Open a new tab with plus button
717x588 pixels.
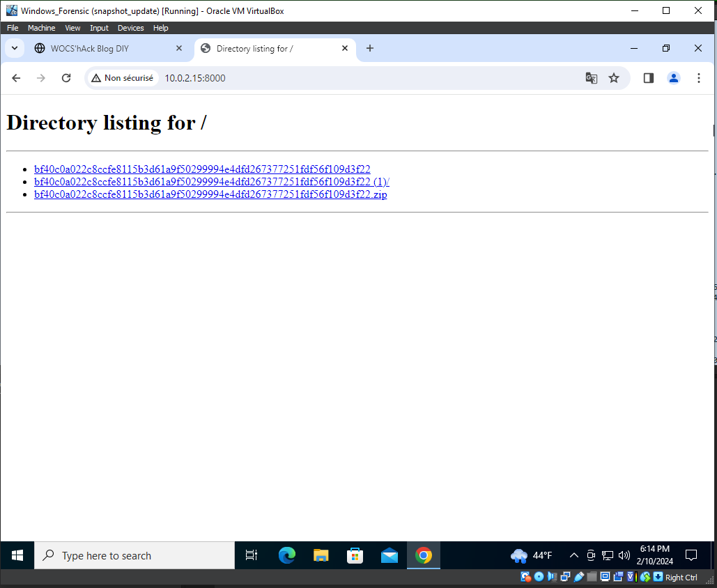[370, 48]
